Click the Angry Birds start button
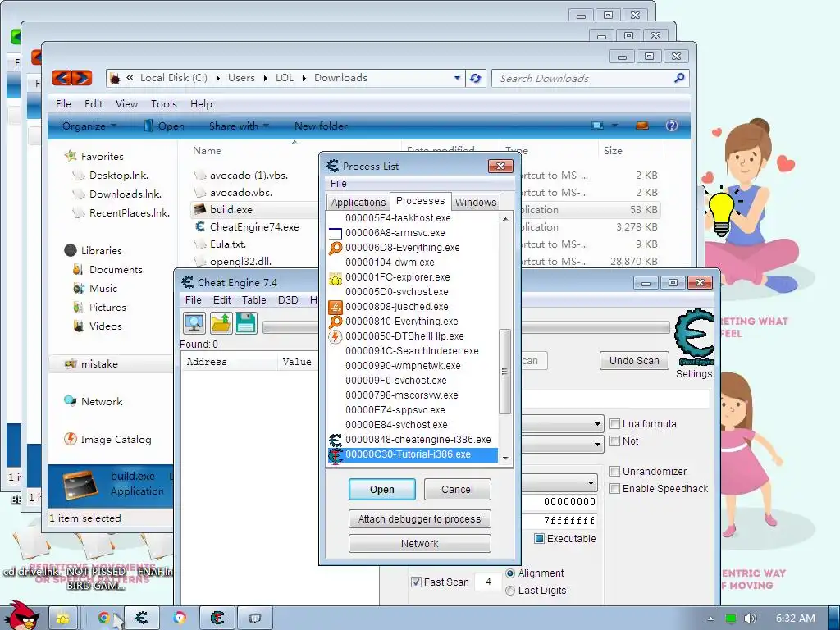This screenshot has height=630, width=840. pyautogui.click(x=21, y=616)
